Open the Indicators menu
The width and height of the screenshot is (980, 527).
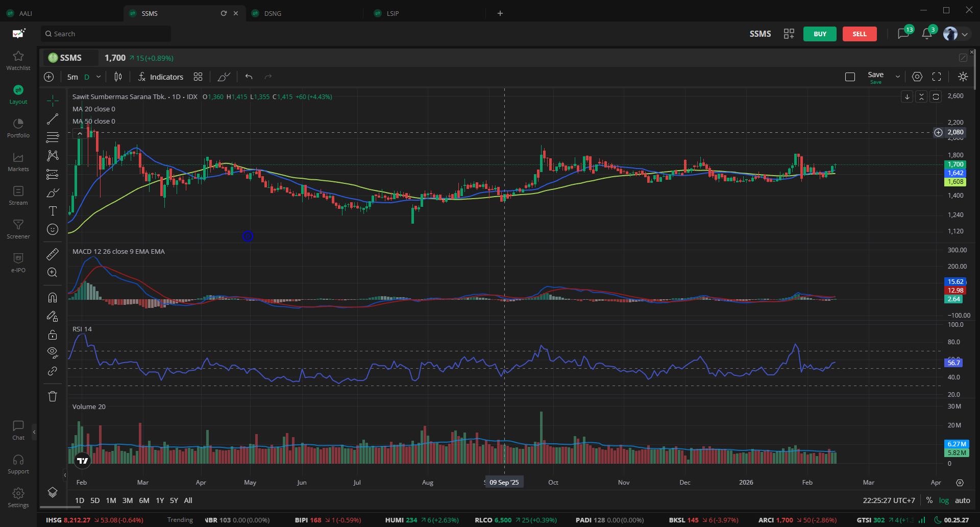(161, 77)
